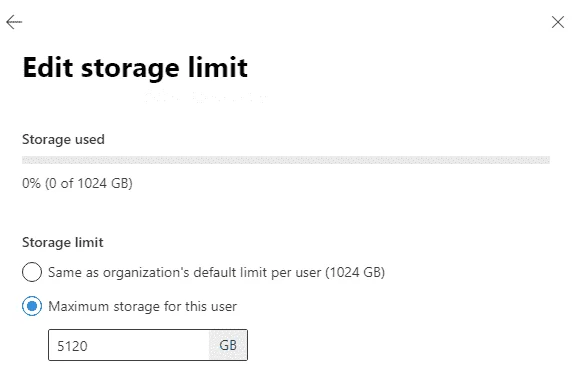Click the "(1024 GB)" text in default option

pyautogui.click(x=355, y=272)
